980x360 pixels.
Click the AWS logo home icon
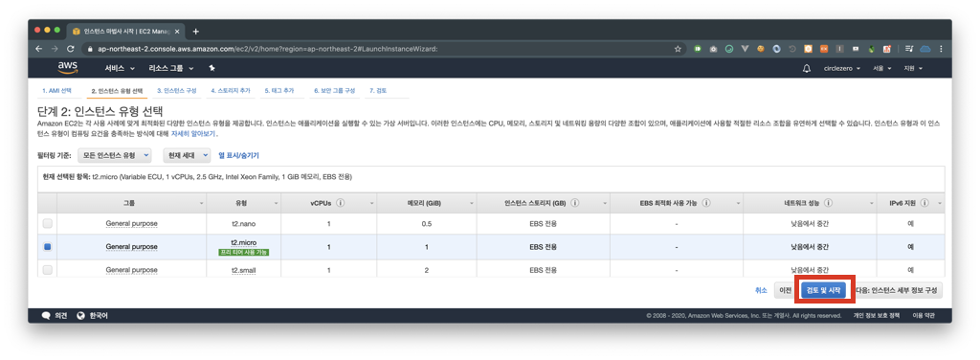(x=68, y=67)
